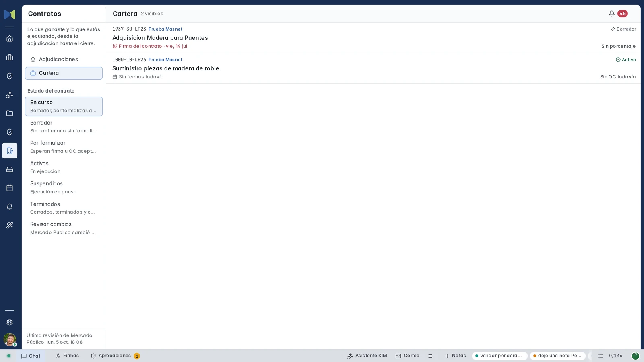Open the home icon in the sidebar
Viewport: 644px width, 362px height.
point(10,39)
